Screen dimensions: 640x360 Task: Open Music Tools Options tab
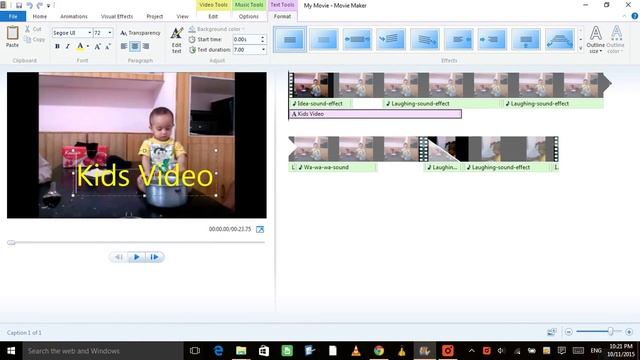[249, 16]
